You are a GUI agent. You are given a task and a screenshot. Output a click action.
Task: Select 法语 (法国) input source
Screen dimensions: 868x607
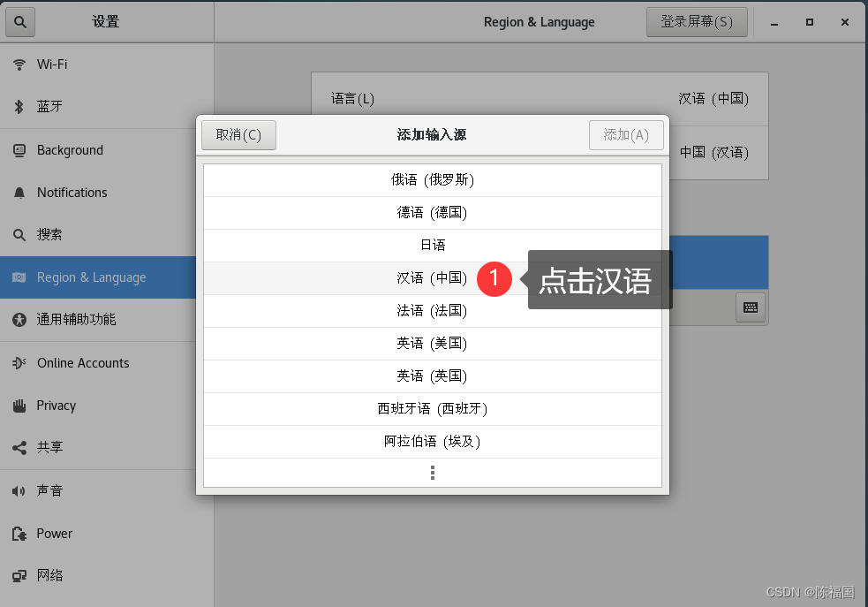(x=433, y=311)
